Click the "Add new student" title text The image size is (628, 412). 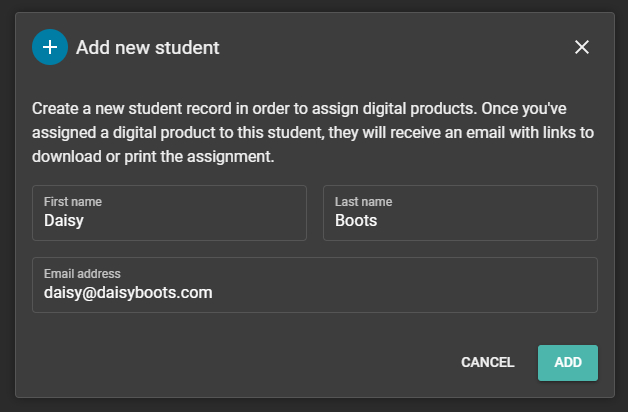pos(147,48)
